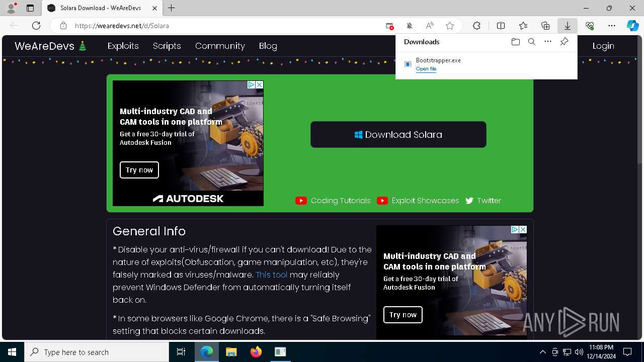Viewport: 644px width, 362px height.
Task: Click taskbar search box
Action: point(97,352)
